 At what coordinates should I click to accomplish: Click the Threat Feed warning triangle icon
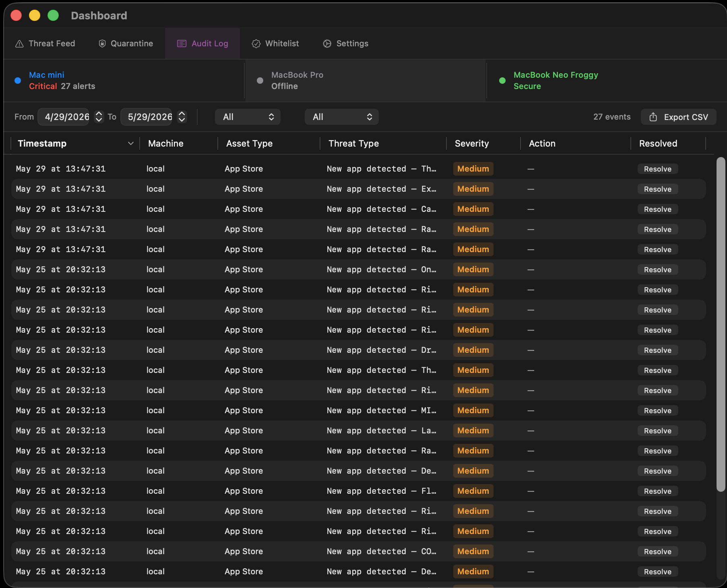coord(19,43)
